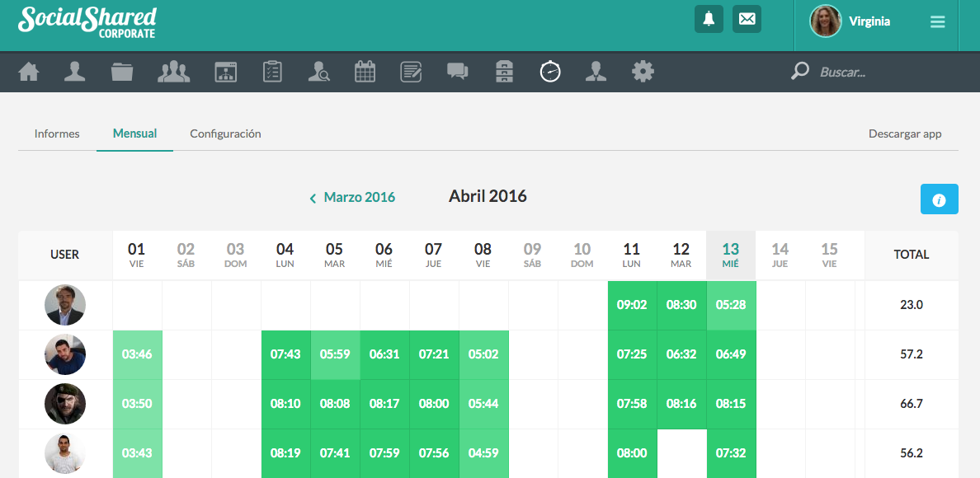Select the day 13 MIÉ column header
The width and height of the screenshot is (980, 478).
[x=731, y=255]
